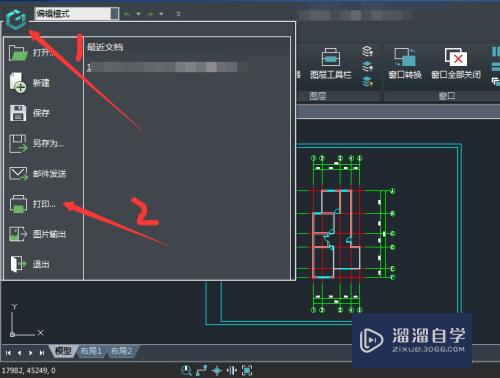500x378 pixels.
Task: Open the application logo menu button
Action: click(x=16, y=19)
